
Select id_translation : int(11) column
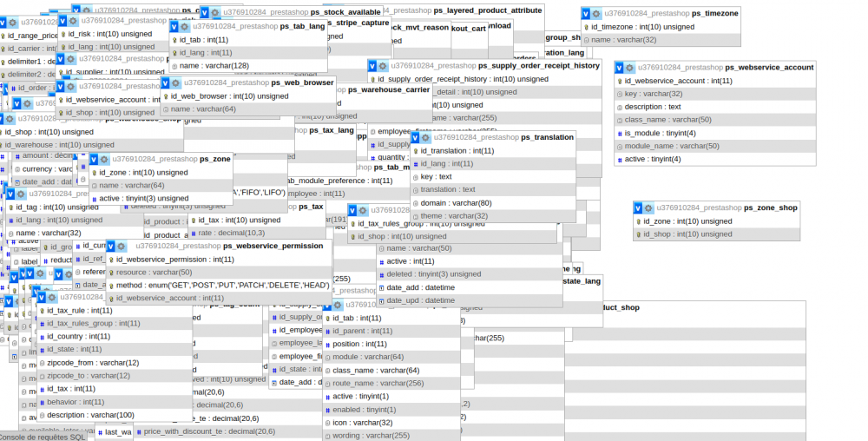[493, 150]
